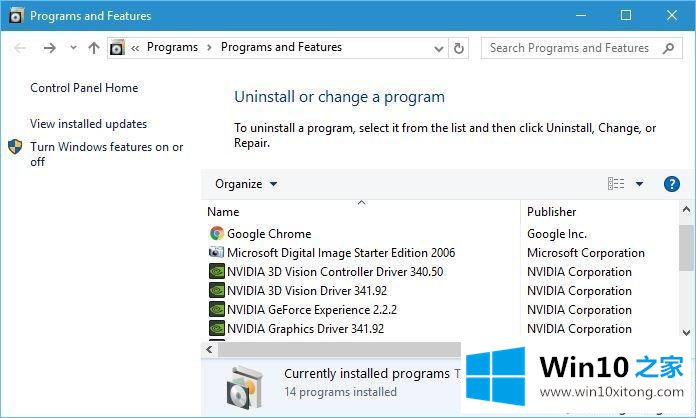Click the Control Panel icon in address bar
Viewport: 696px width, 418px height.
(117, 47)
